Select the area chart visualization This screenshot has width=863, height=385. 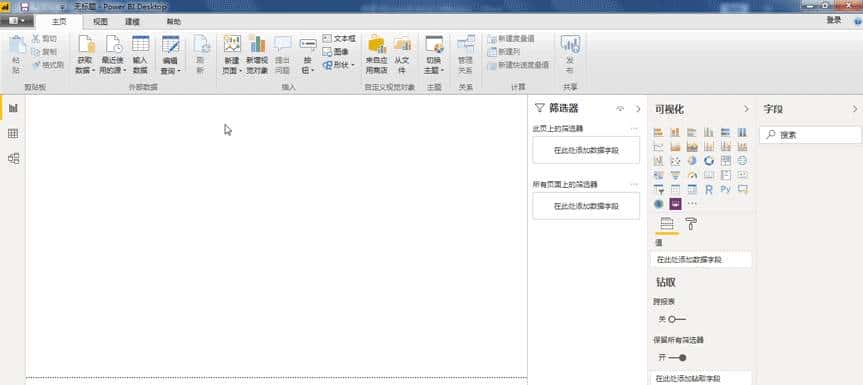(x=675, y=146)
